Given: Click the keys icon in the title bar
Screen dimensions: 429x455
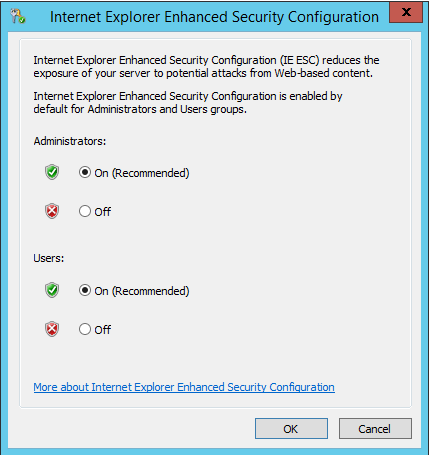Looking at the screenshot, I should (x=18, y=16).
